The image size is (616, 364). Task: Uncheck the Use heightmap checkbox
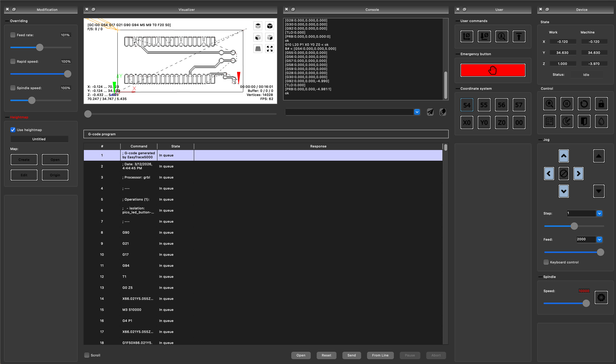pos(13,130)
